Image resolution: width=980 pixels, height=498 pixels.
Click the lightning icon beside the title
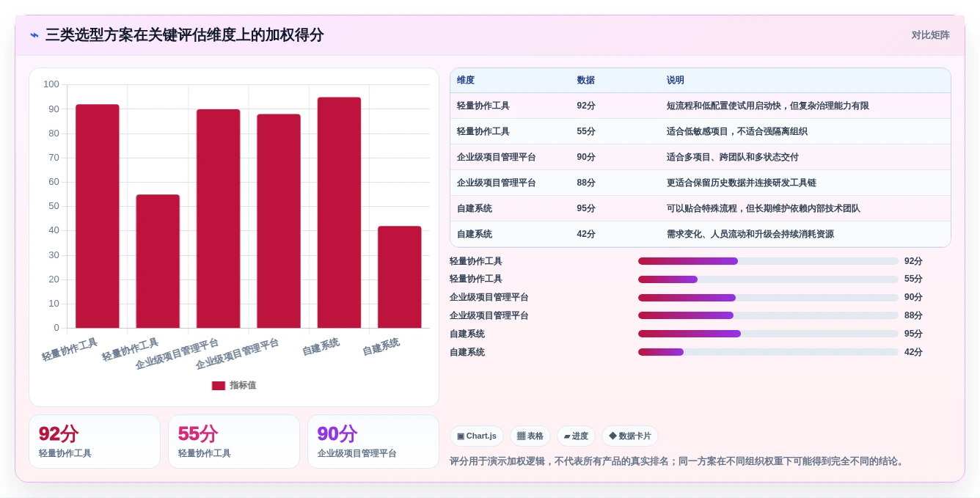point(34,35)
